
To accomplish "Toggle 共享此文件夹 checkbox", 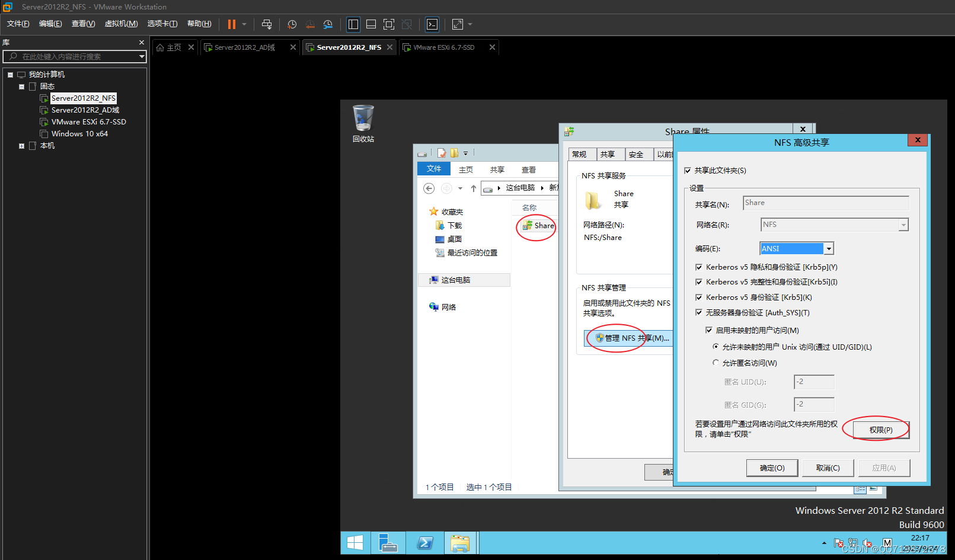I will tap(688, 171).
